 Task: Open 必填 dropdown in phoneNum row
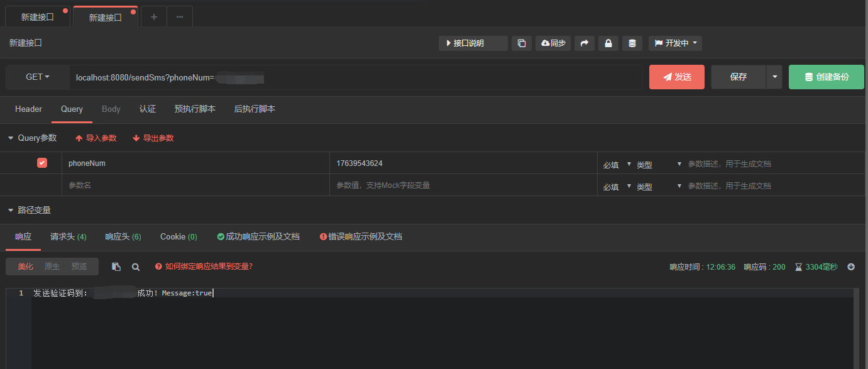pyautogui.click(x=617, y=164)
